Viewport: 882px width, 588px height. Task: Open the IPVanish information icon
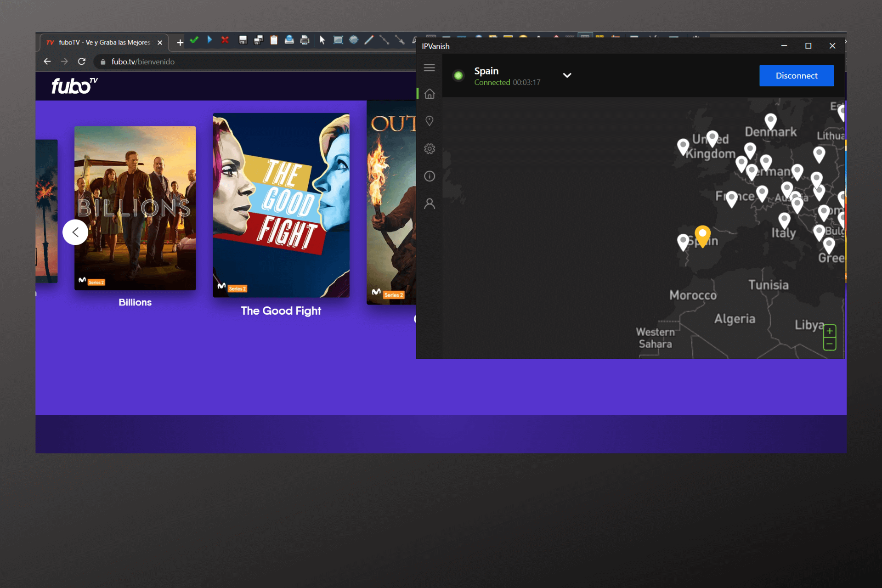tap(429, 176)
